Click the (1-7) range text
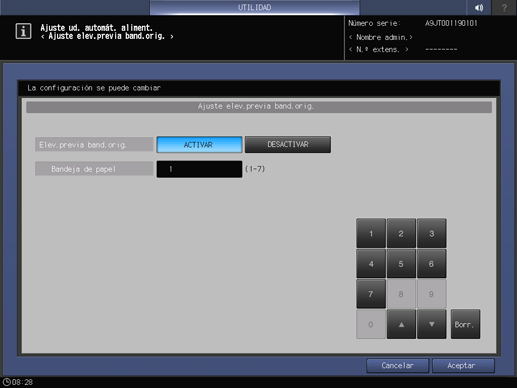The image size is (517, 388). pyautogui.click(x=255, y=169)
